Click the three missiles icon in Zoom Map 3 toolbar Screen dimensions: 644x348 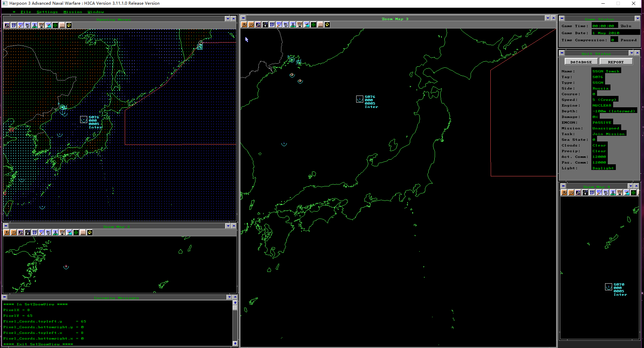click(320, 24)
